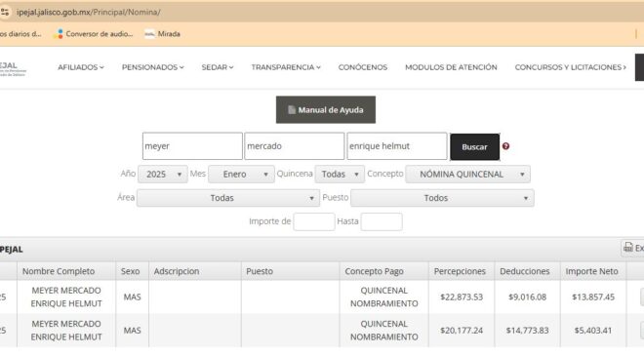The height and width of the screenshot is (356, 644).
Task: Click the red help question mark icon
Action: pyautogui.click(x=505, y=146)
